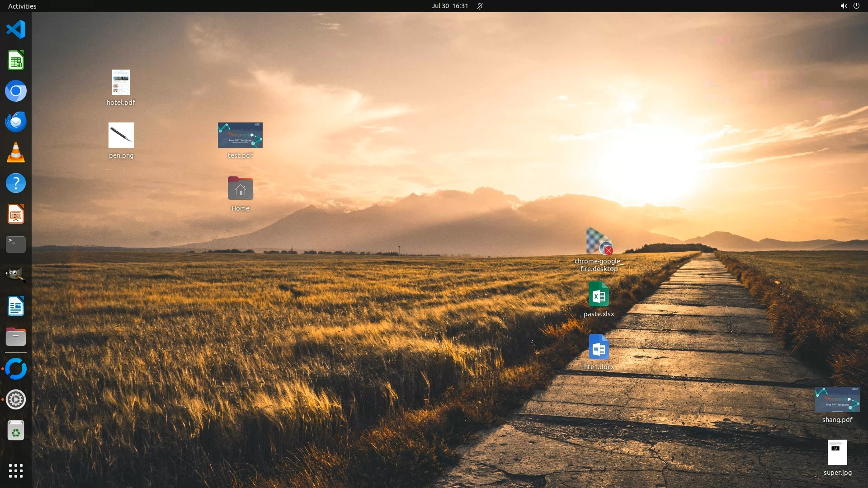Open LibreOffice Writer from dock

16,306
